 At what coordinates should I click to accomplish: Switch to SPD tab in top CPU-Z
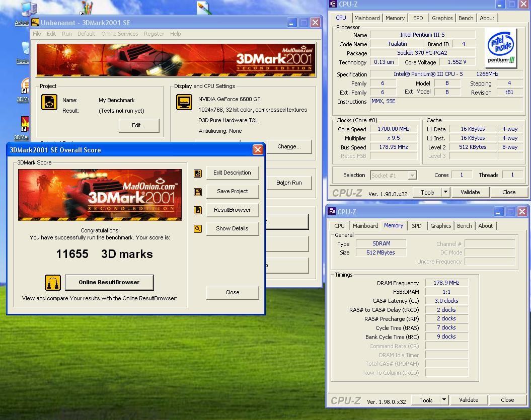(418, 18)
